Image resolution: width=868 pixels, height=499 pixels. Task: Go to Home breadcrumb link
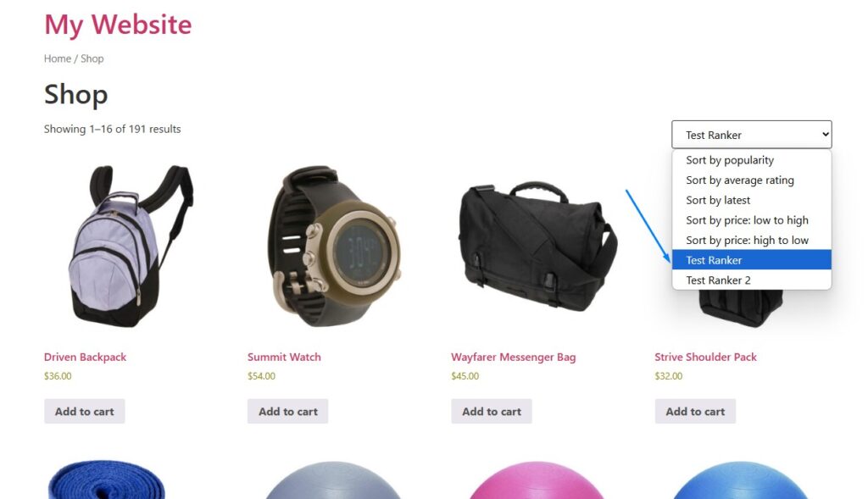click(58, 58)
